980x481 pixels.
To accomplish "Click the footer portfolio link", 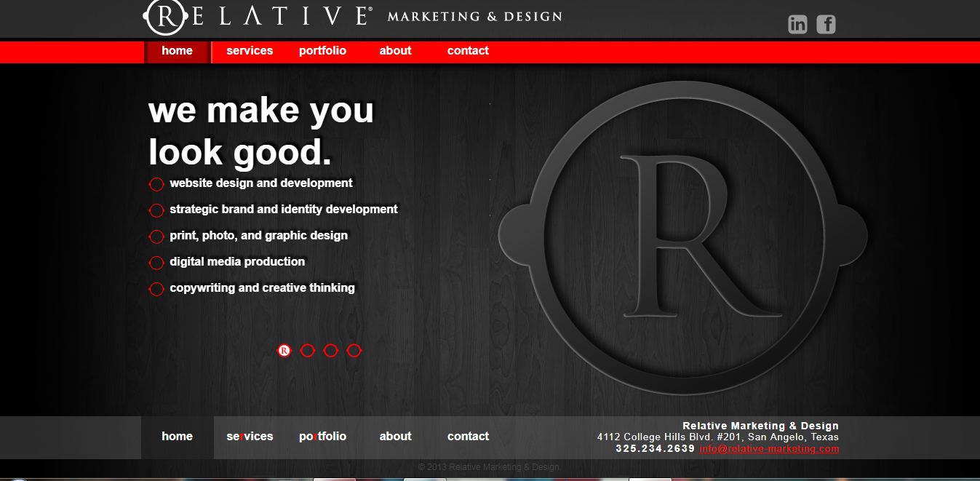I will pyautogui.click(x=322, y=437).
